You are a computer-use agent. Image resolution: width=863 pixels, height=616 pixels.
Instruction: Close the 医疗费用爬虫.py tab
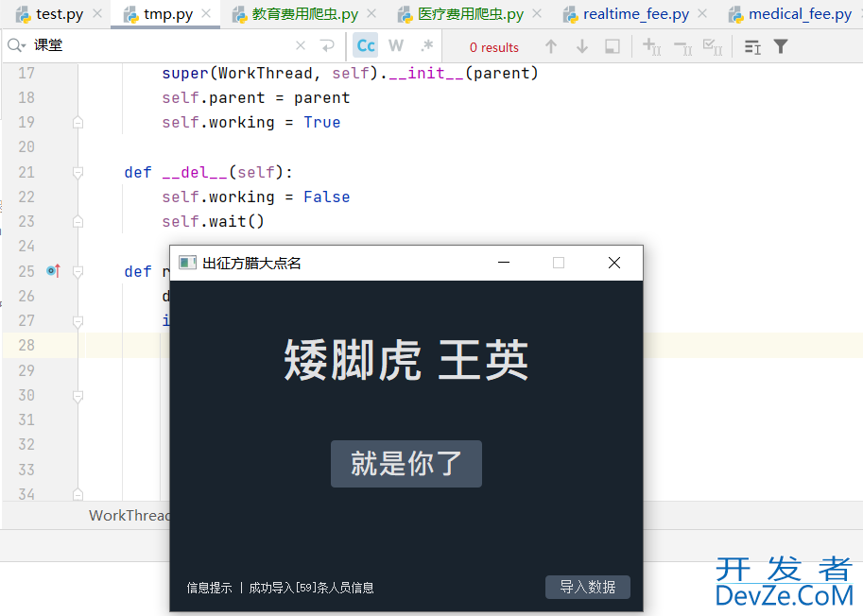click(x=537, y=13)
